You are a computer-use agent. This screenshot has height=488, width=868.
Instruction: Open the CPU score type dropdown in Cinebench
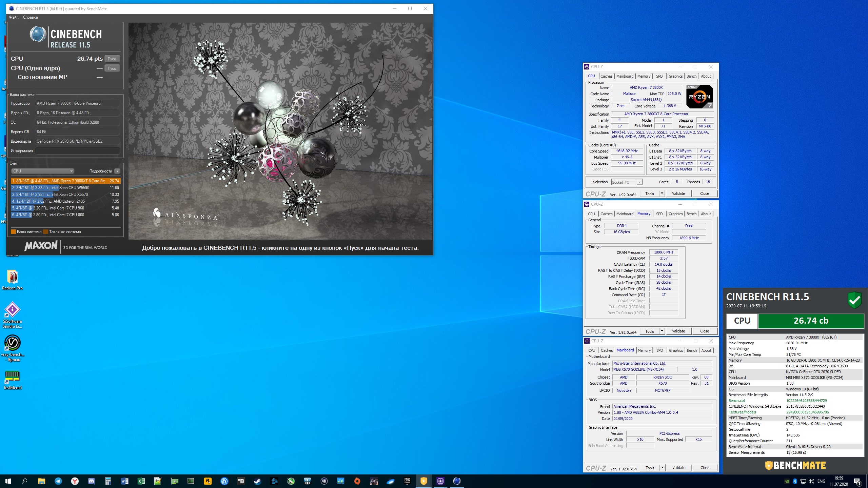(42, 171)
